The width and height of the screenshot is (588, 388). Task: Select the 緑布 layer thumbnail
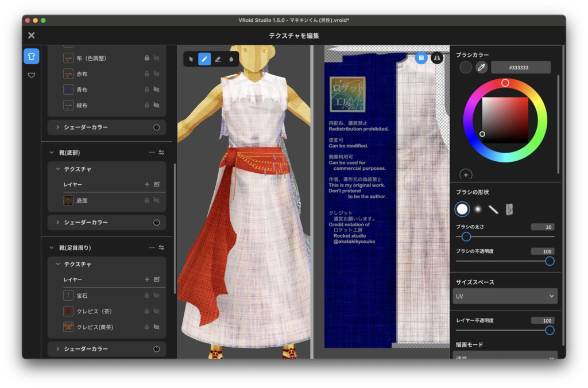pyautogui.click(x=68, y=106)
